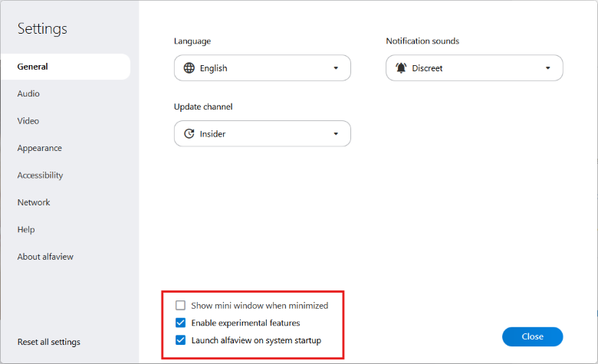Disable Launch alfaview on system startup

coord(181,340)
